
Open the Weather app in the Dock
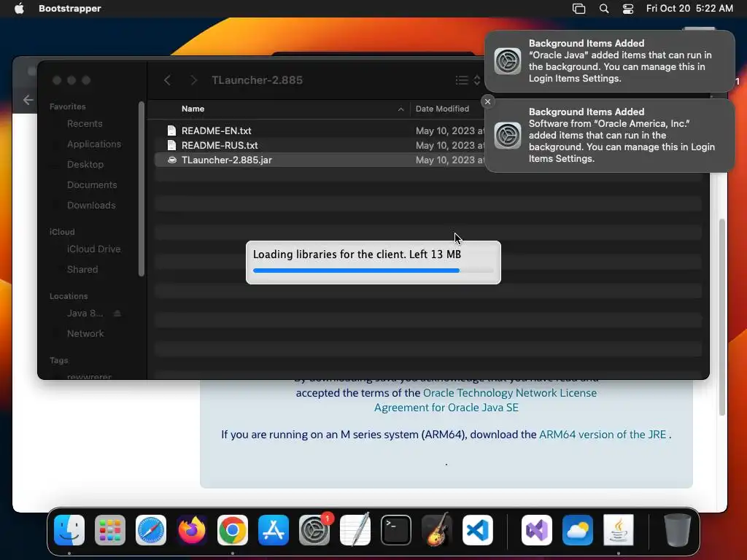point(578,530)
